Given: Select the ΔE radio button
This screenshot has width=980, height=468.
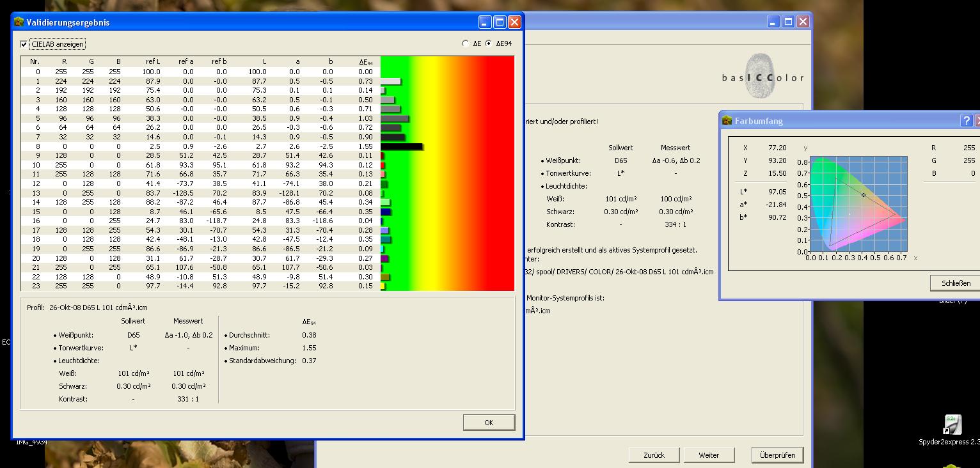Looking at the screenshot, I should pyautogui.click(x=465, y=43).
